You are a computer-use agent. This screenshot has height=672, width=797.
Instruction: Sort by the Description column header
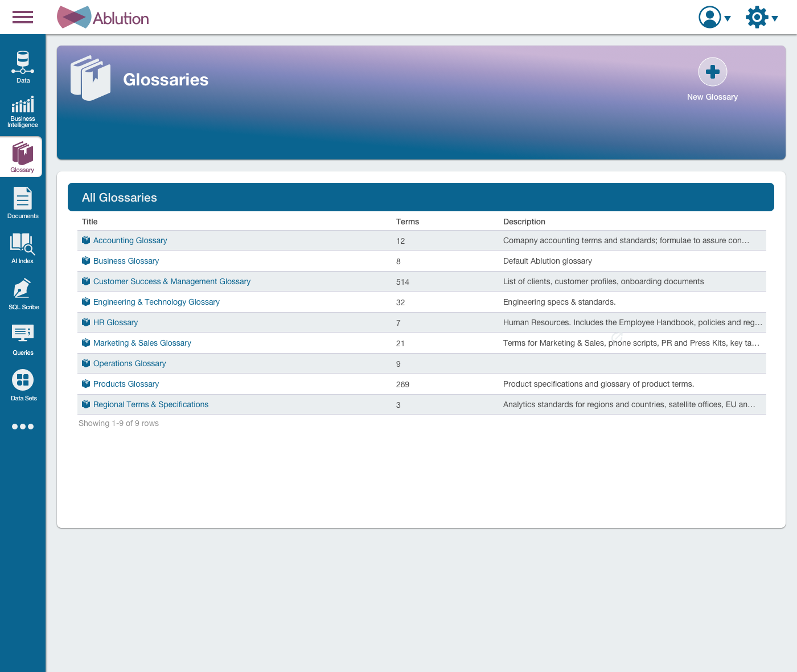point(524,222)
